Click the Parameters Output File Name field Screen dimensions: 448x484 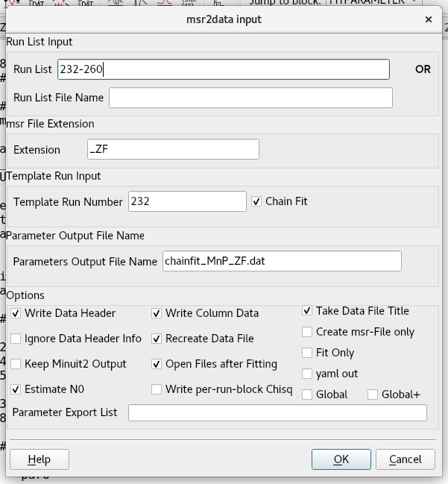281,261
